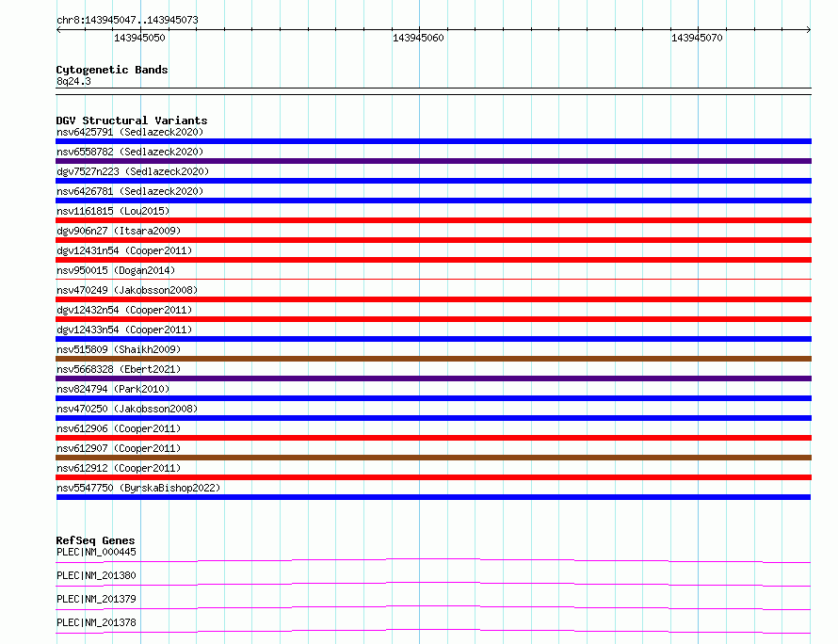Image resolution: width=838 pixels, height=644 pixels.
Task: Select the blue bar under nsv6426781
Action: click(x=433, y=201)
